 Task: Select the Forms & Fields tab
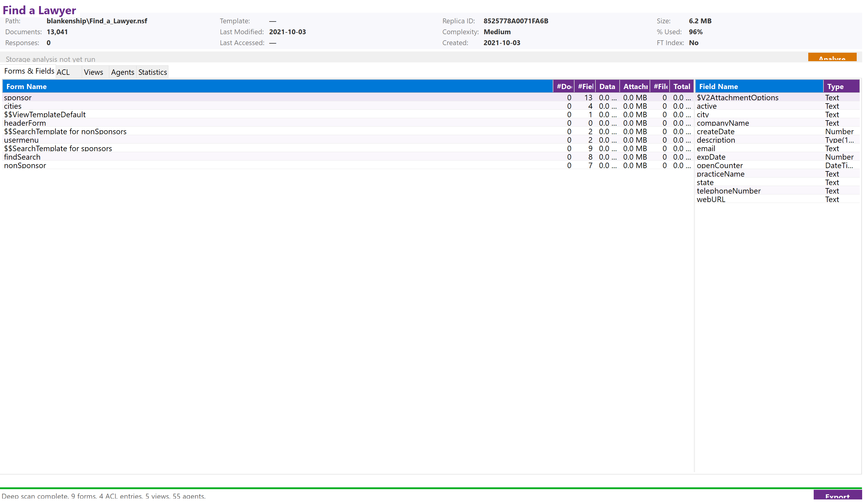pos(29,71)
